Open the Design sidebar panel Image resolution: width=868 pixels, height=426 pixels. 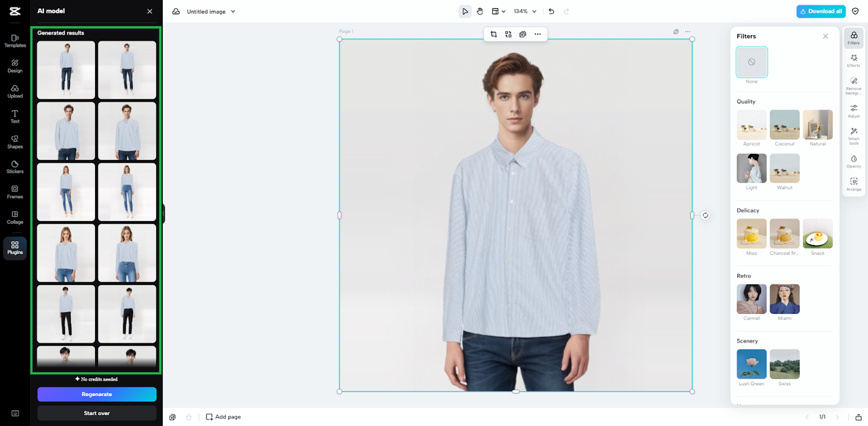[15, 66]
